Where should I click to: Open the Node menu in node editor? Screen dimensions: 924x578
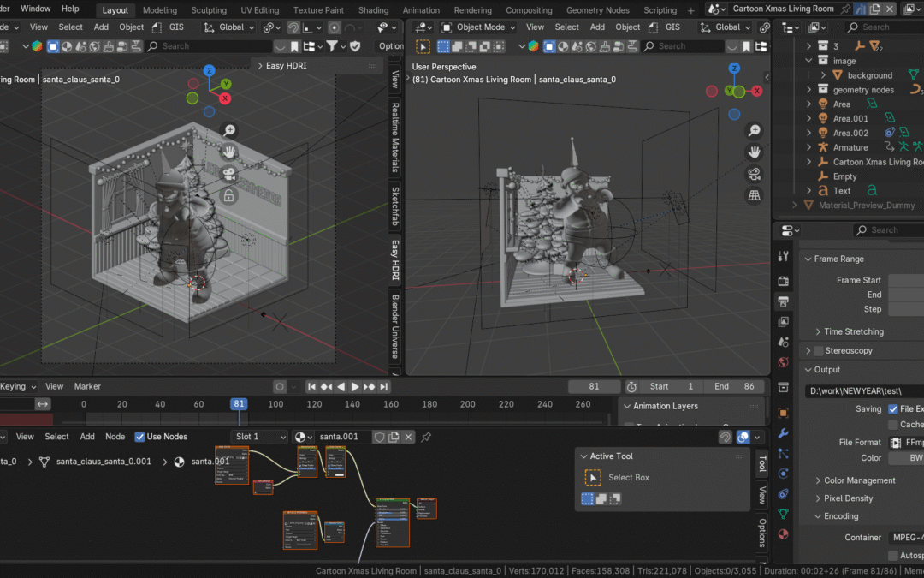click(x=115, y=437)
